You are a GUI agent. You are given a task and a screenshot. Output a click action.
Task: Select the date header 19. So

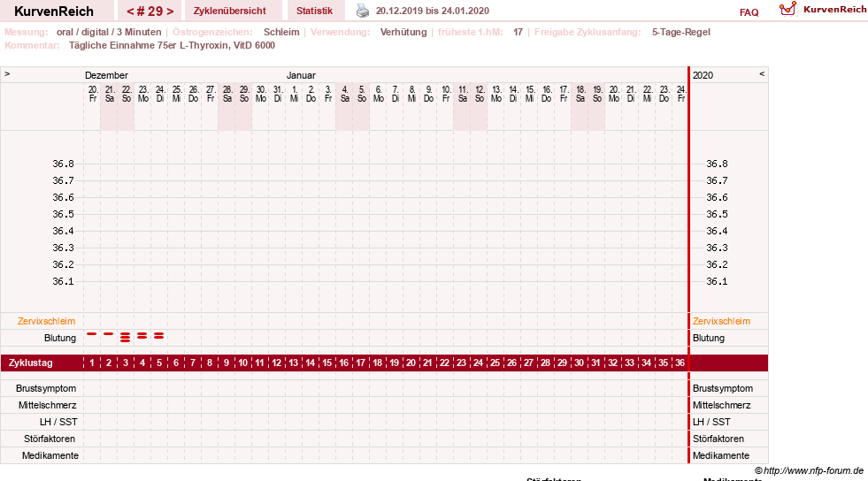[x=597, y=94]
